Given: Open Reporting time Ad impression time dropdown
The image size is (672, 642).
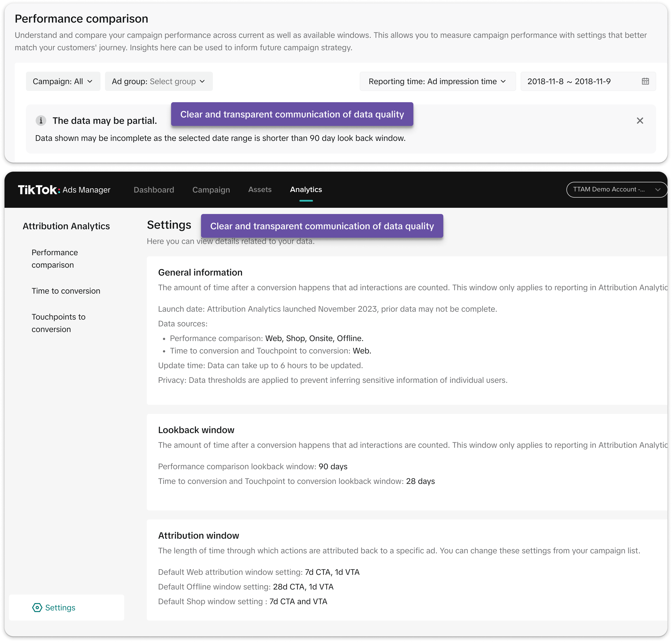Looking at the screenshot, I should point(437,81).
